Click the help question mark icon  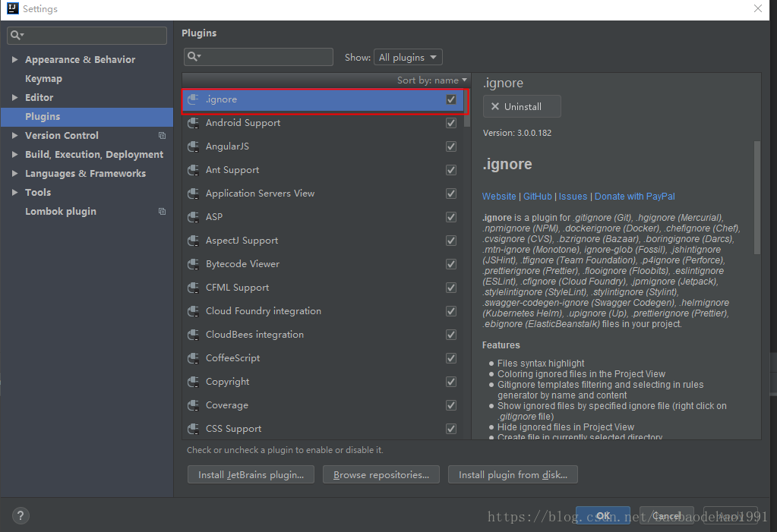click(x=21, y=515)
